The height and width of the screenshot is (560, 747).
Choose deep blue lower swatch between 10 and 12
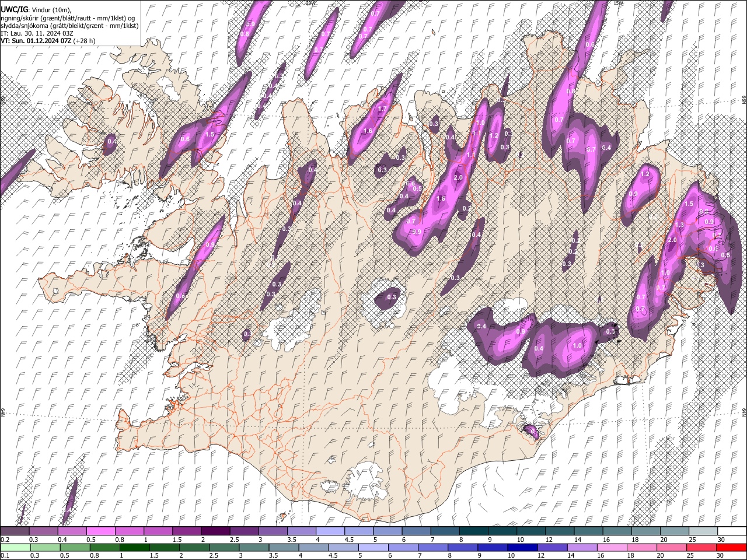522,548
